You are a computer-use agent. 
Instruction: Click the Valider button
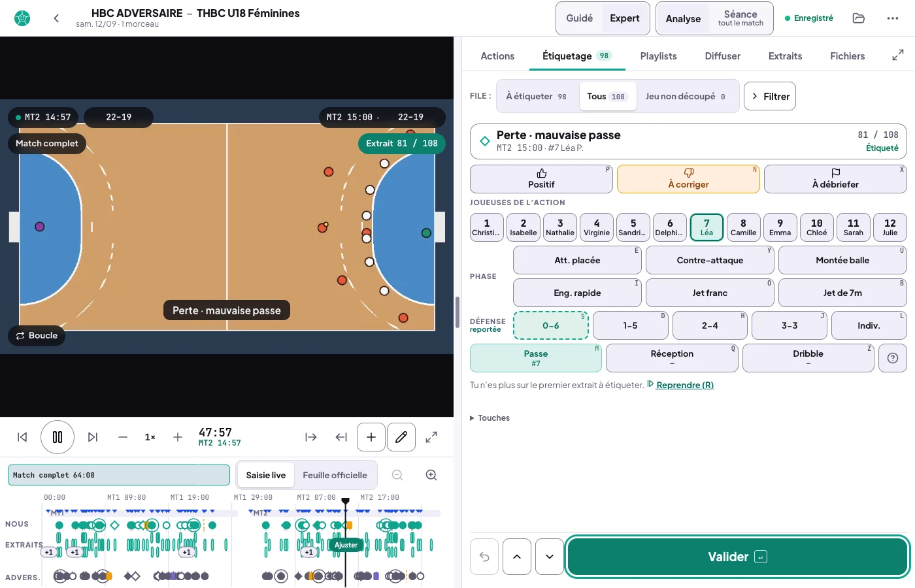pos(738,557)
